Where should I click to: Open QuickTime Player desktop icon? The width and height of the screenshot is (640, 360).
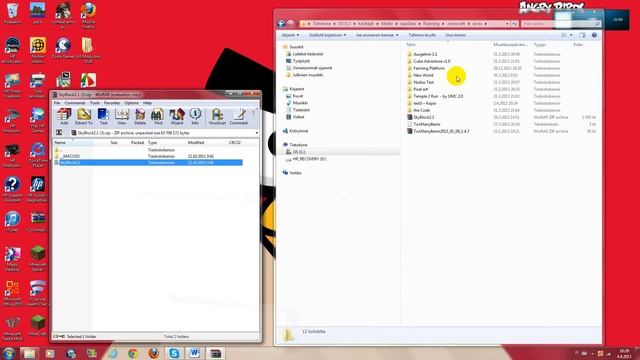[38, 155]
